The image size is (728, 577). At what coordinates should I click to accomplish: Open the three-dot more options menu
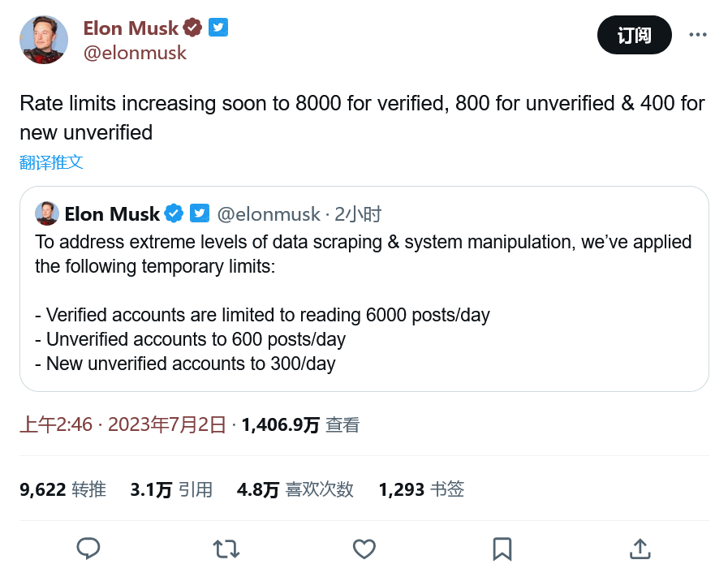pos(697,35)
